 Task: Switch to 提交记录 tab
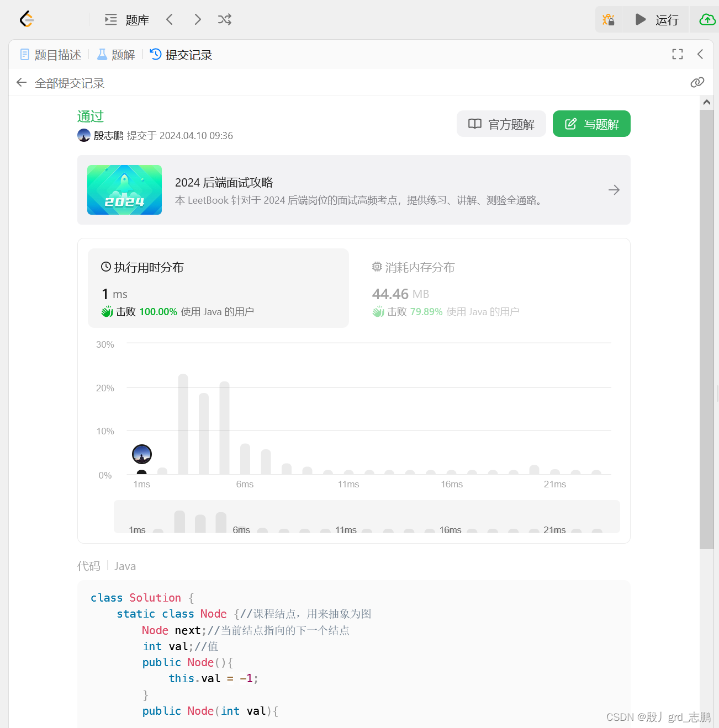click(181, 55)
